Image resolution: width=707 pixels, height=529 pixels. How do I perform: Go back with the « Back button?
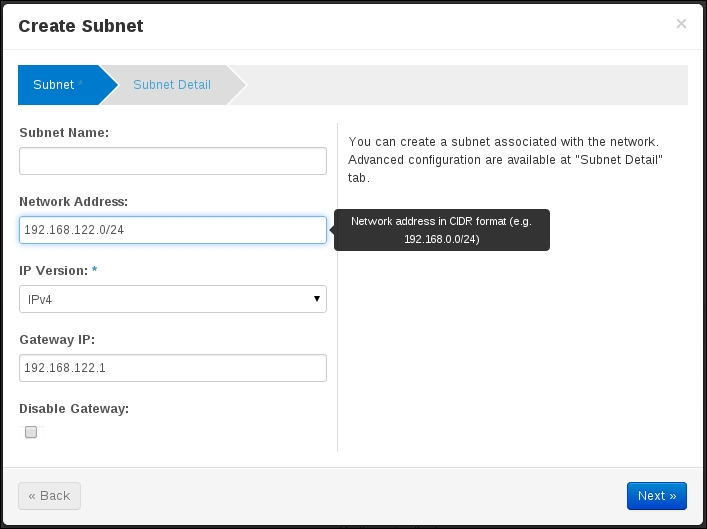point(50,496)
